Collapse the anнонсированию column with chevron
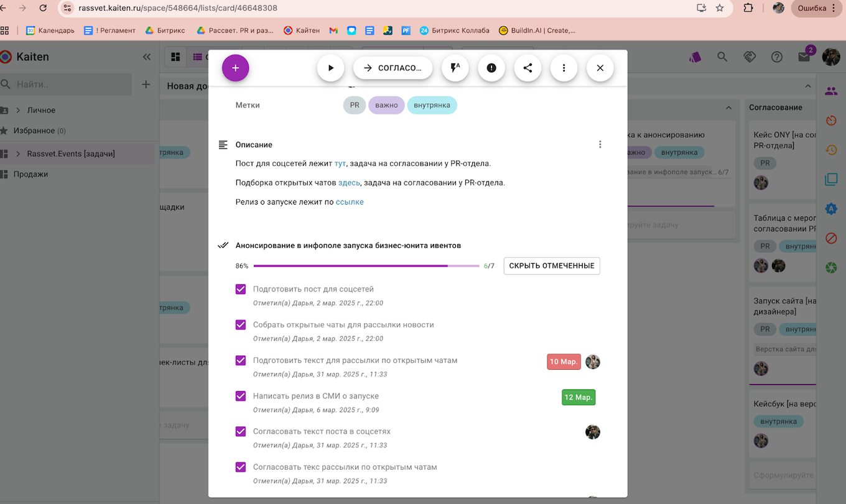Screen dimensions: 846x504 pyautogui.click(x=728, y=108)
